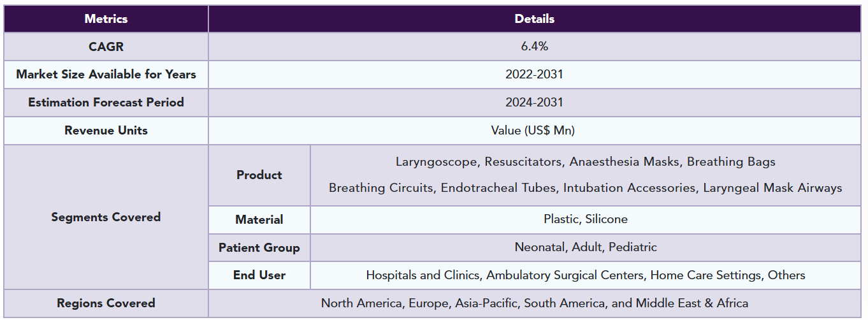Select the Material segment label
This screenshot has width=868, height=320.
pos(259,220)
